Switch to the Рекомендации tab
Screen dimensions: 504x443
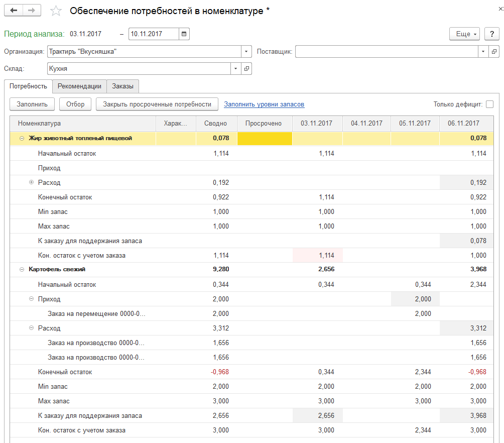click(x=79, y=86)
